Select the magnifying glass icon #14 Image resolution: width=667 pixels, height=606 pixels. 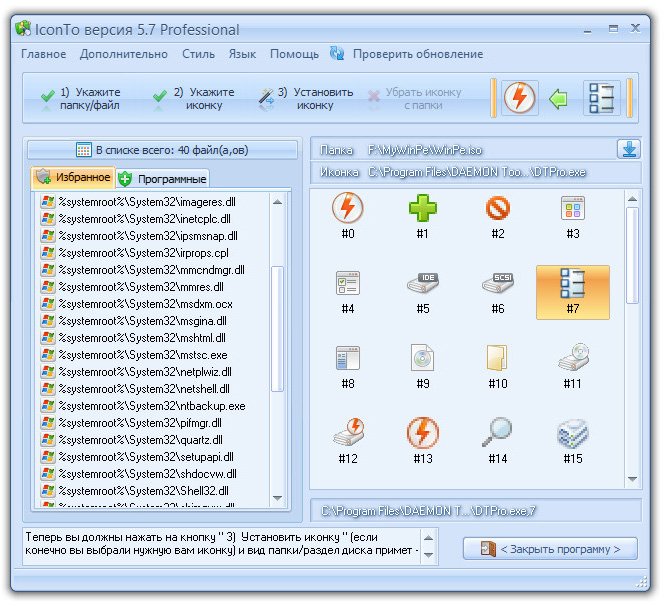coord(497,434)
